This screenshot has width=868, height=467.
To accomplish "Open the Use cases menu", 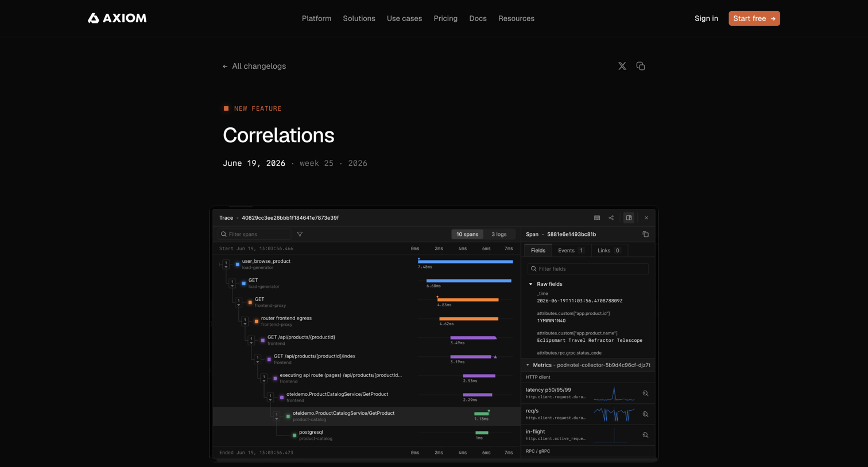I will (x=404, y=18).
